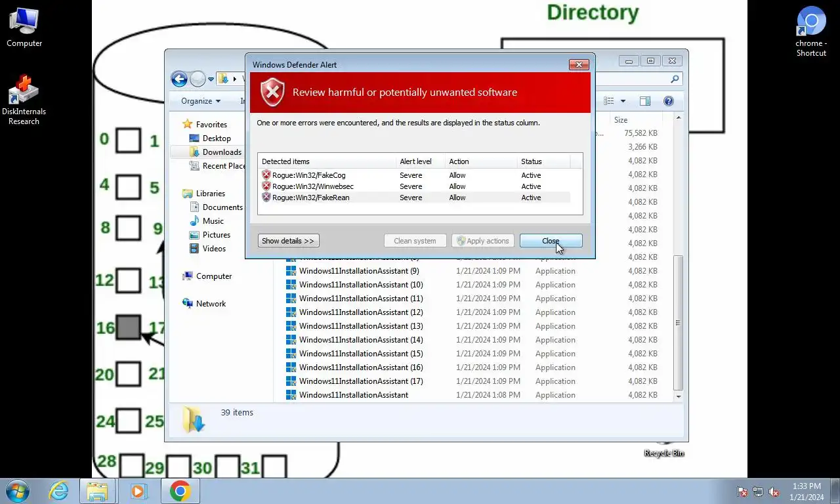Viewport: 840px width, 504px height.
Task: Click the Show details >> button
Action: click(288, 241)
